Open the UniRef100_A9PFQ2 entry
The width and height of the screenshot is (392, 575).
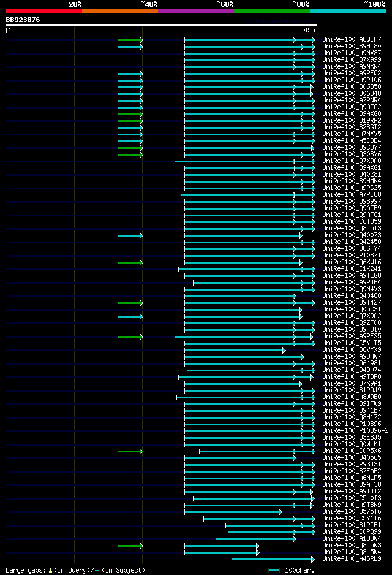[352, 74]
